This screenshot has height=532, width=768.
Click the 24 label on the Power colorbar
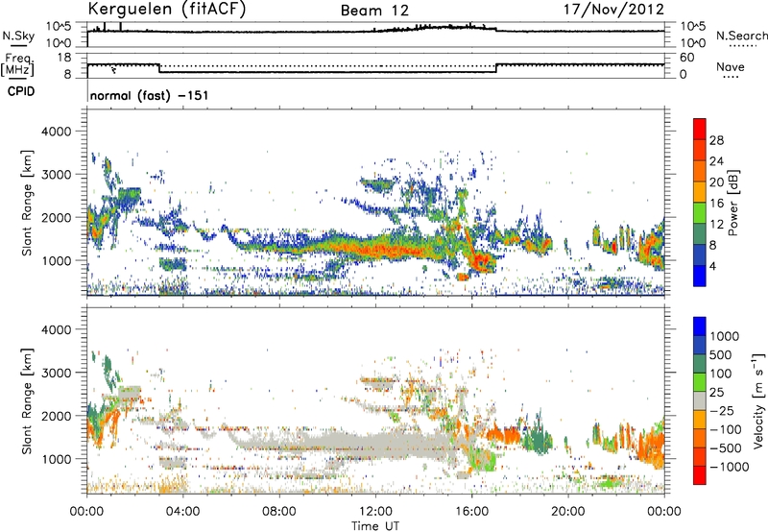coord(716,161)
